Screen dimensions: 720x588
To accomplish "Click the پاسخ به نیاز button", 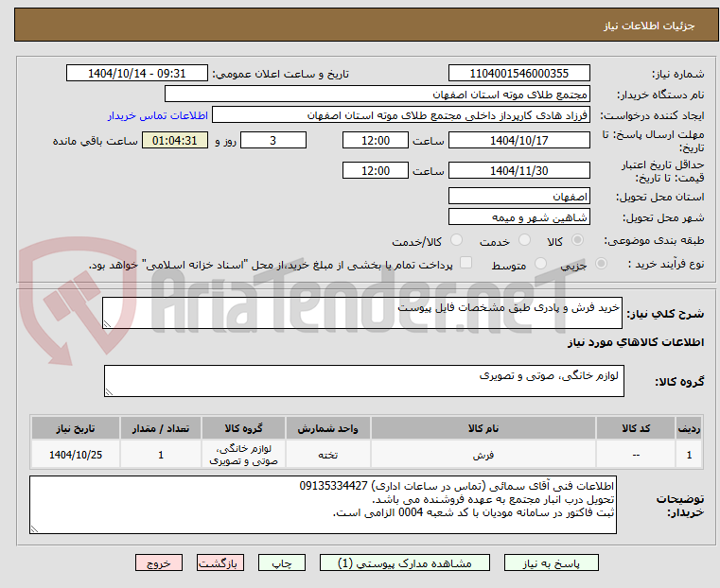I will coord(551,562).
